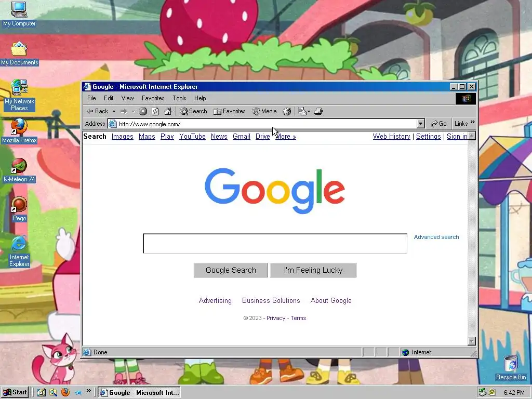Open Google's More » menu link
Screen dimensions: 532x399
tap(285, 137)
